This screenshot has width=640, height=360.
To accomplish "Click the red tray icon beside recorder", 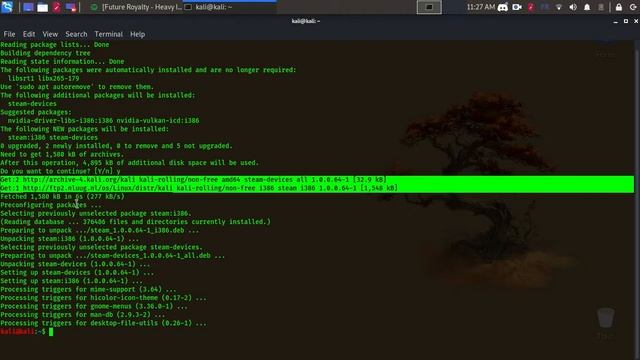I will click(x=531, y=7).
